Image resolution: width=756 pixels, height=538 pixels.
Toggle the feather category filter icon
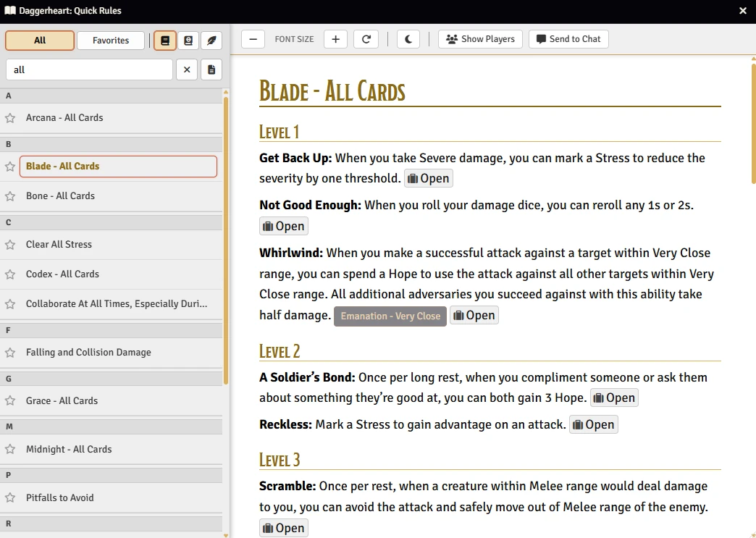(x=211, y=41)
